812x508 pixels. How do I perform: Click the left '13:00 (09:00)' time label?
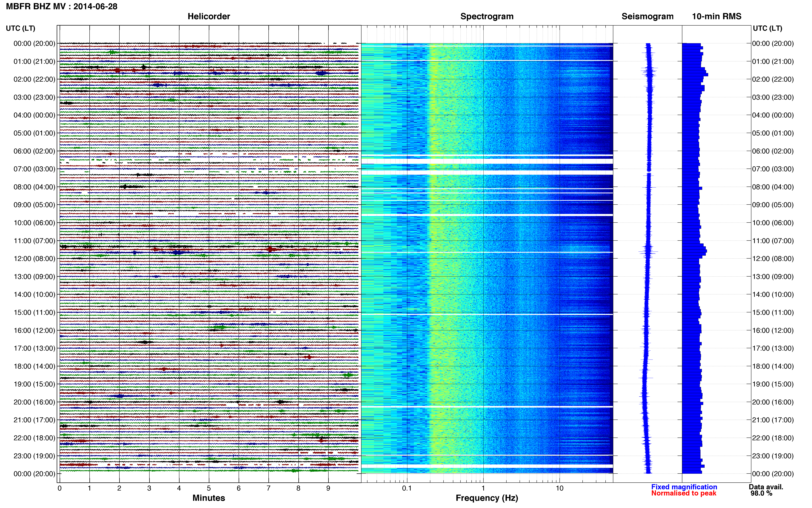(34, 277)
